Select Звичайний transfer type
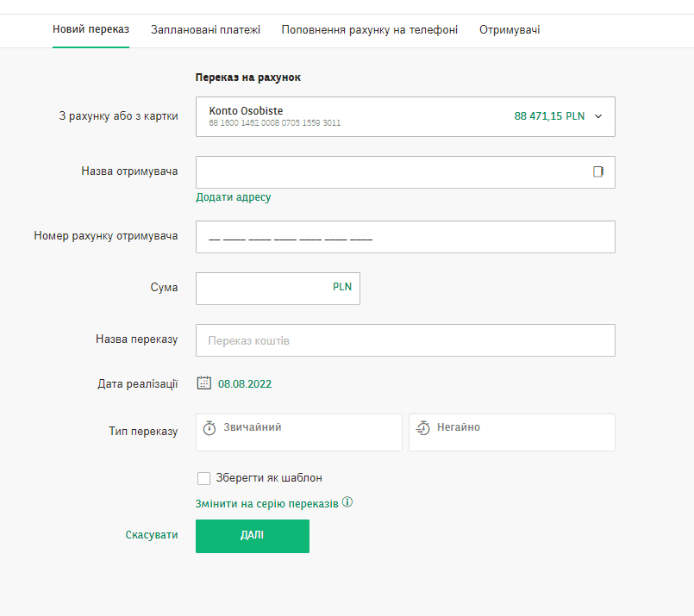Image resolution: width=694 pixels, height=616 pixels. pos(299,432)
